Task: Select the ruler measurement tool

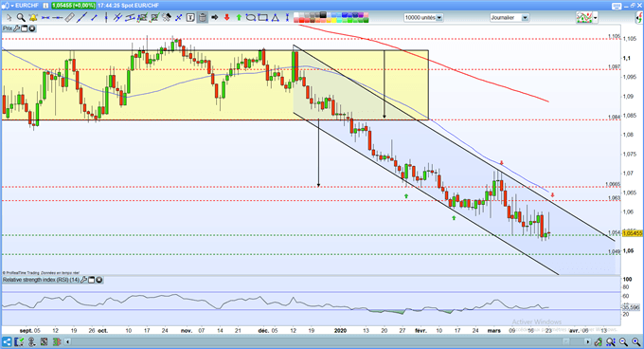Action: 70,17
